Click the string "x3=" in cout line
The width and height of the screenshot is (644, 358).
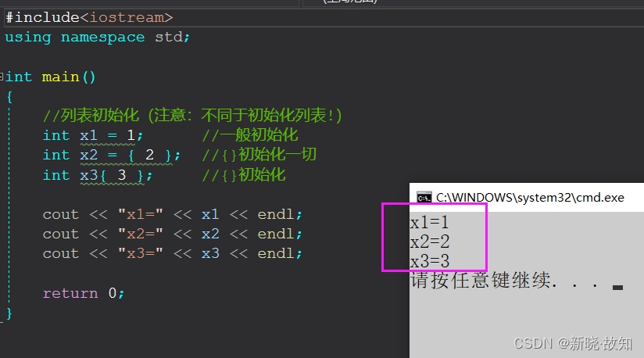click(x=141, y=254)
